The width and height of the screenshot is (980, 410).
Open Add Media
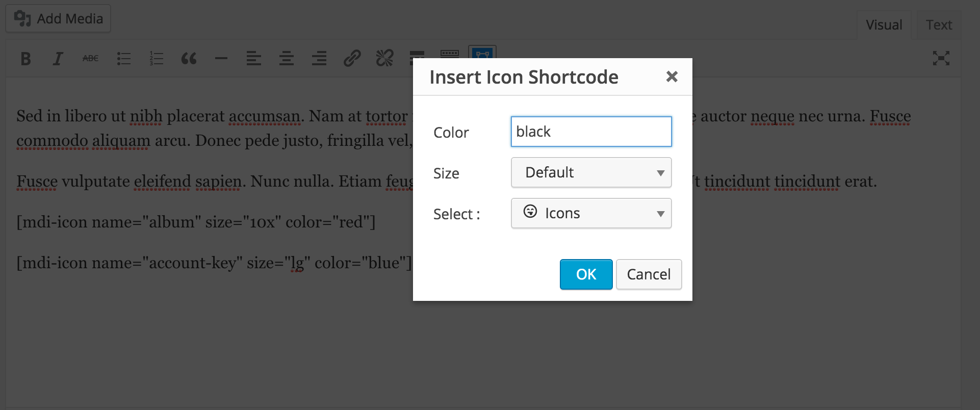pyautogui.click(x=59, y=18)
